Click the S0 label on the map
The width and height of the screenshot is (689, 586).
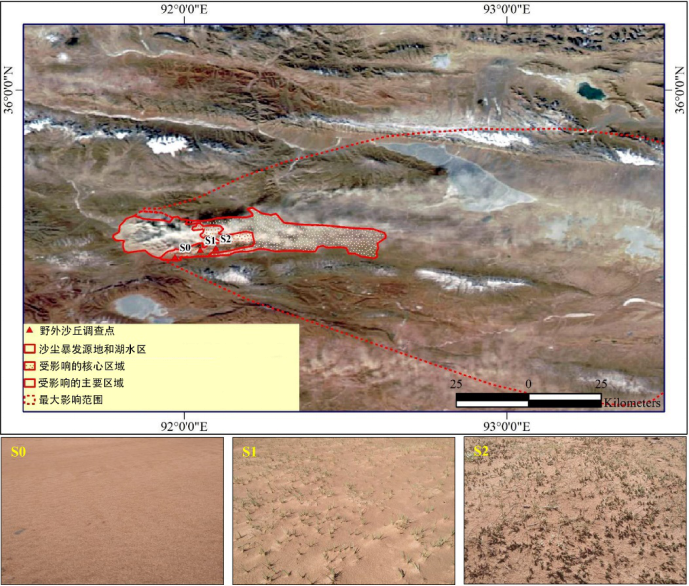[185, 248]
